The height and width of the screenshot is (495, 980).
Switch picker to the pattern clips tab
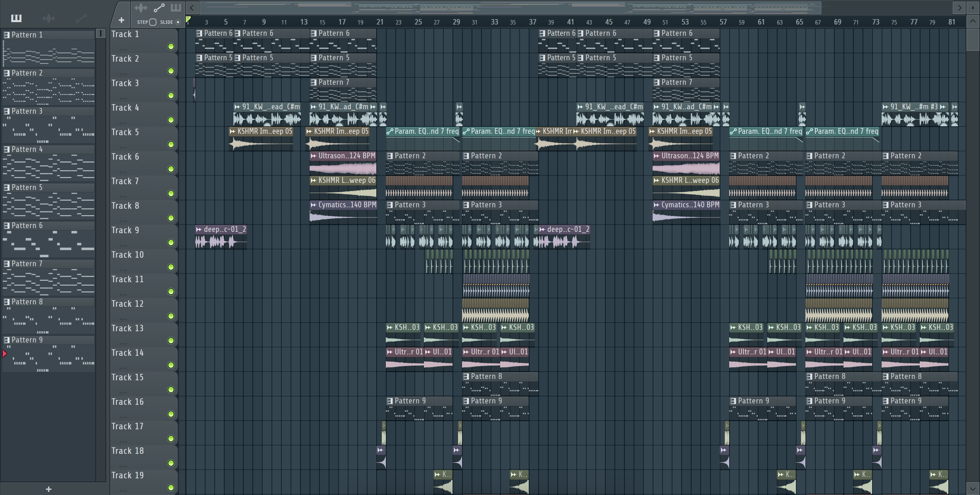pyautogui.click(x=16, y=18)
